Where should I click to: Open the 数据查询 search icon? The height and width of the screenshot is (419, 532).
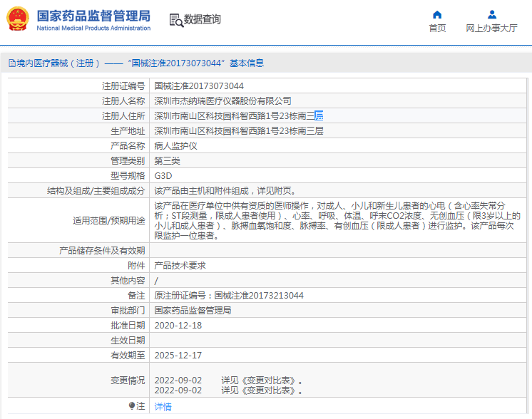tap(176, 21)
